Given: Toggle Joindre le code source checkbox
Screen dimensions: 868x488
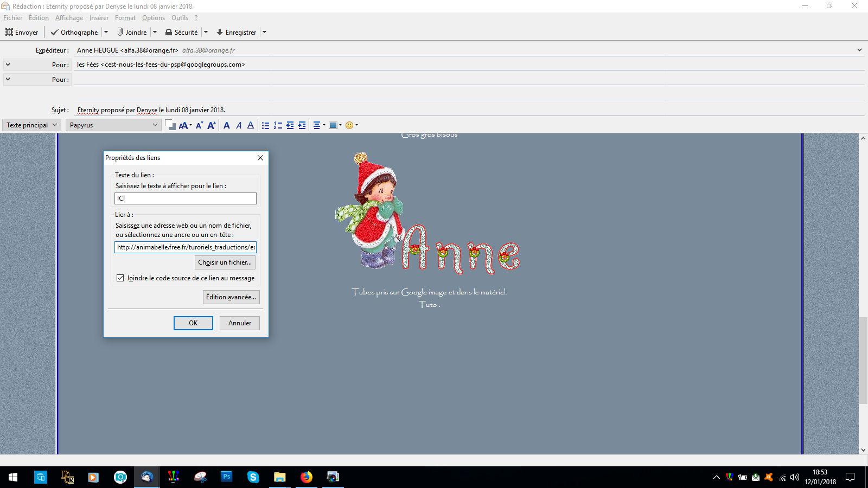Looking at the screenshot, I should (x=120, y=278).
